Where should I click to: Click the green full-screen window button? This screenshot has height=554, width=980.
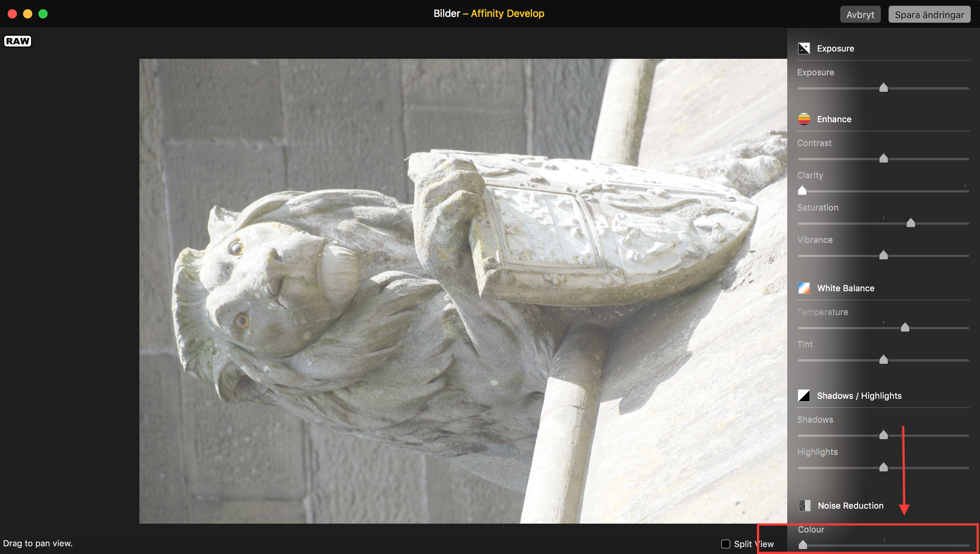click(x=43, y=14)
